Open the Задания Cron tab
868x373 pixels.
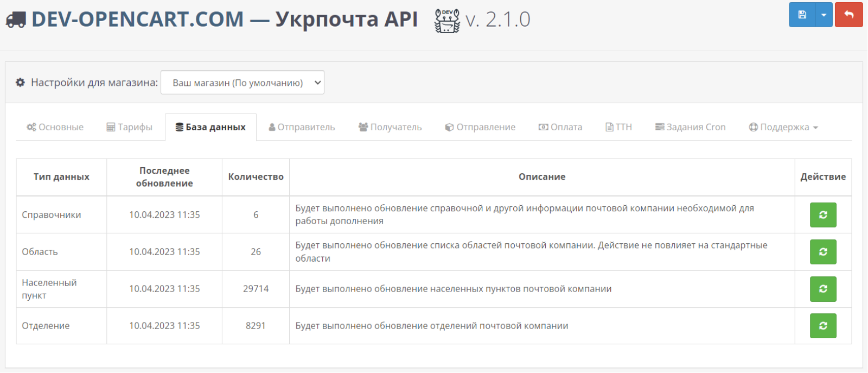[690, 127]
